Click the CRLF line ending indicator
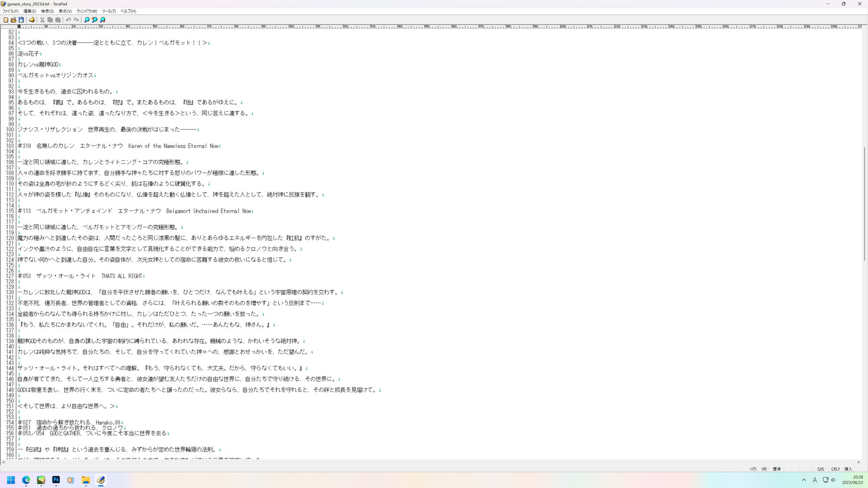This screenshot has width=868, height=488. [835, 469]
